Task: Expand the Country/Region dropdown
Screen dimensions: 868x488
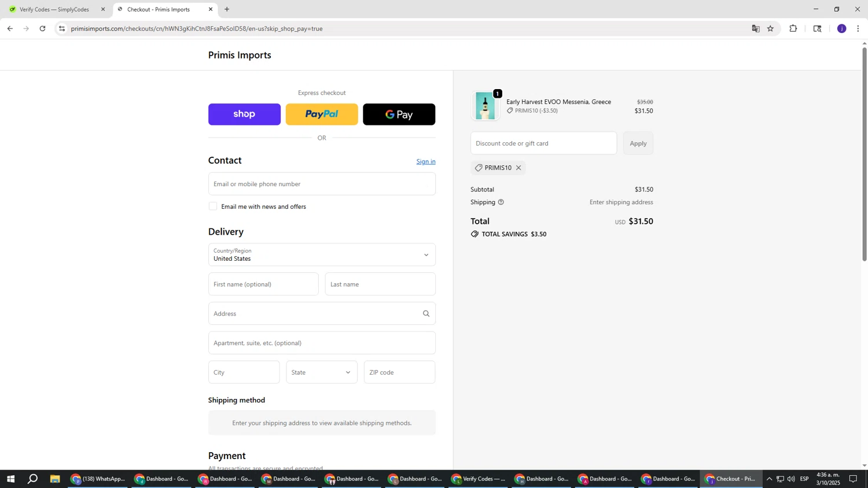Action: pyautogui.click(x=322, y=255)
